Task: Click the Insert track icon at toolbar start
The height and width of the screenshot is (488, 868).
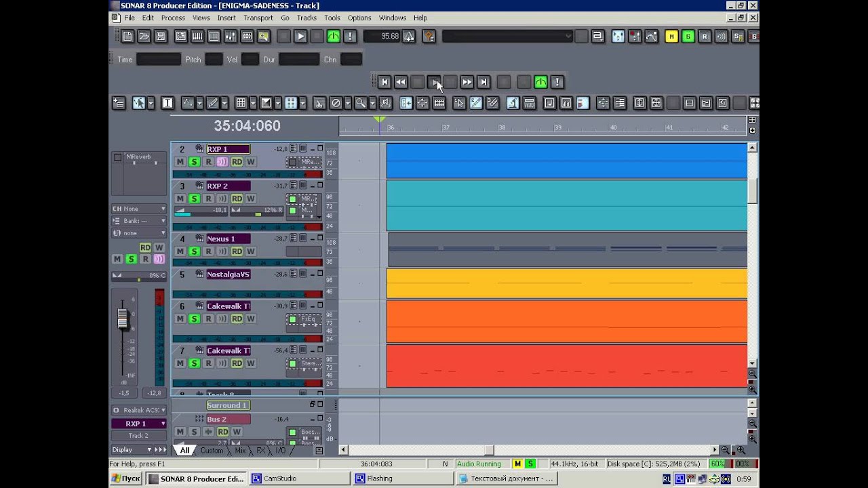Action: pyautogui.click(x=119, y=103)
